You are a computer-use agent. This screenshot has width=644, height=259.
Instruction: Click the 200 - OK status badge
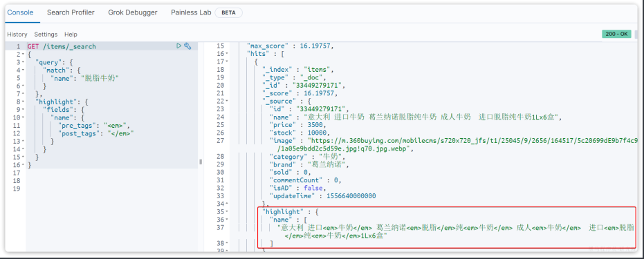click(x=616, y=34)
